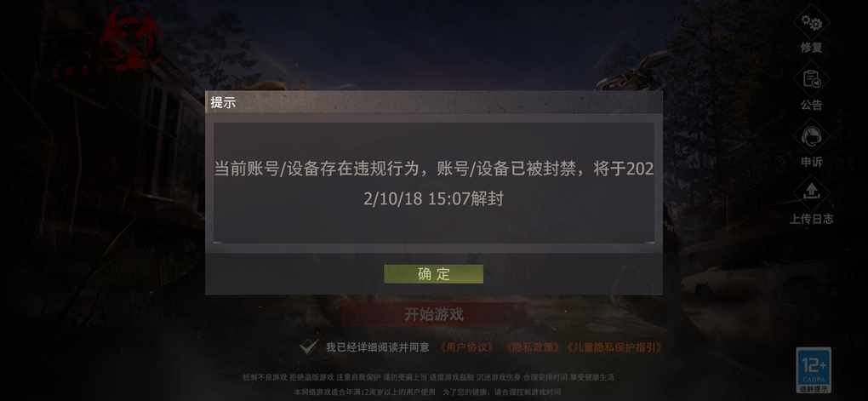Click the 我已经详细阅读并同意 agreement text
This screenshot has width=868, height=401.
pyautogui.click(x=378, y=347)
